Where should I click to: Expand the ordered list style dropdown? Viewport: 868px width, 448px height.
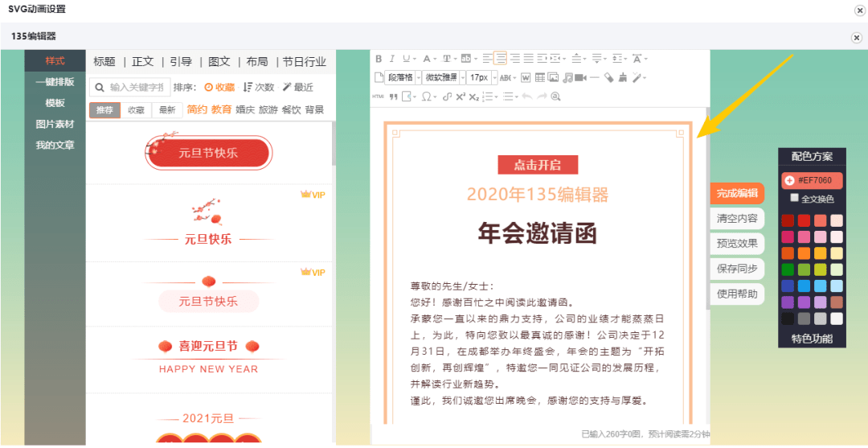point(497,97)
